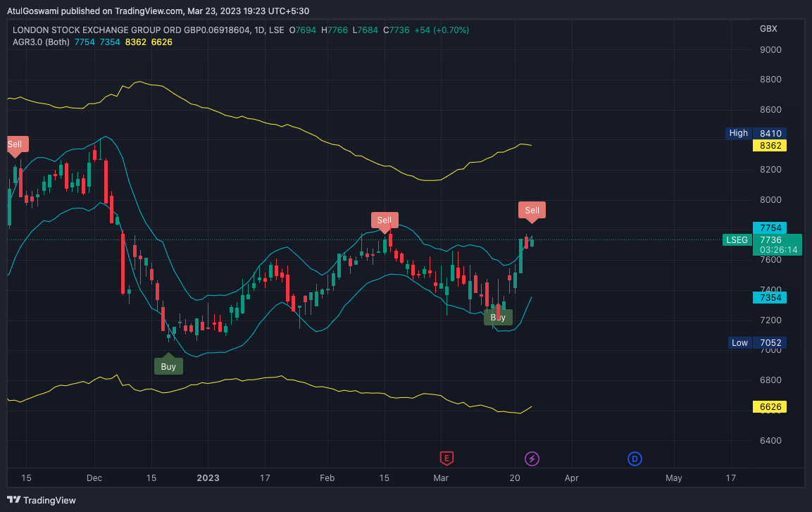Click the Sell label near Mar 20

(532, 211)
